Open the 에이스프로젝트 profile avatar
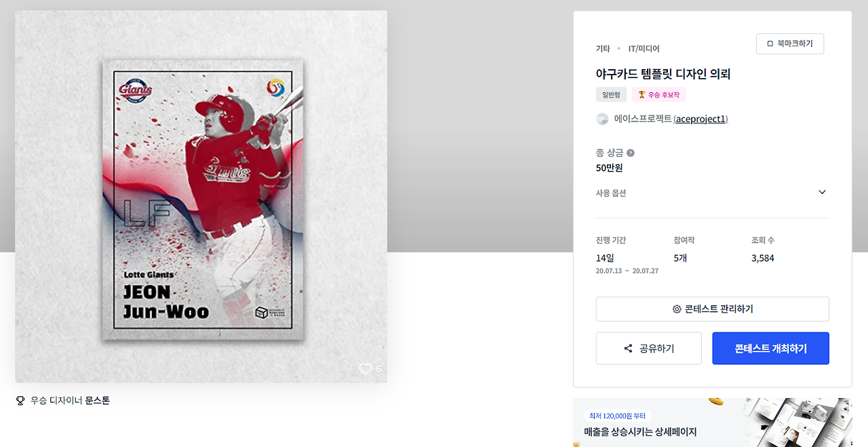The width and height of the screenshot is (868, 447). tap(602, 119)
